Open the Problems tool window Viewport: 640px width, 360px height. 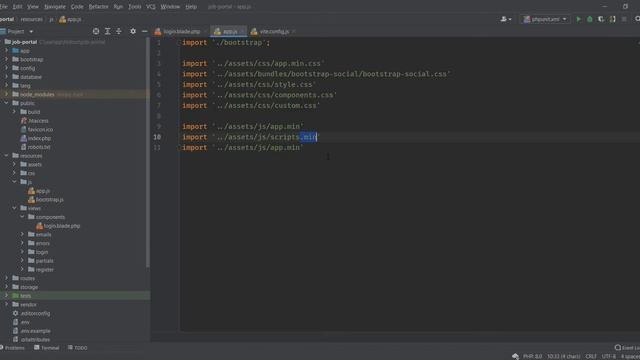[x=13, y=348]
